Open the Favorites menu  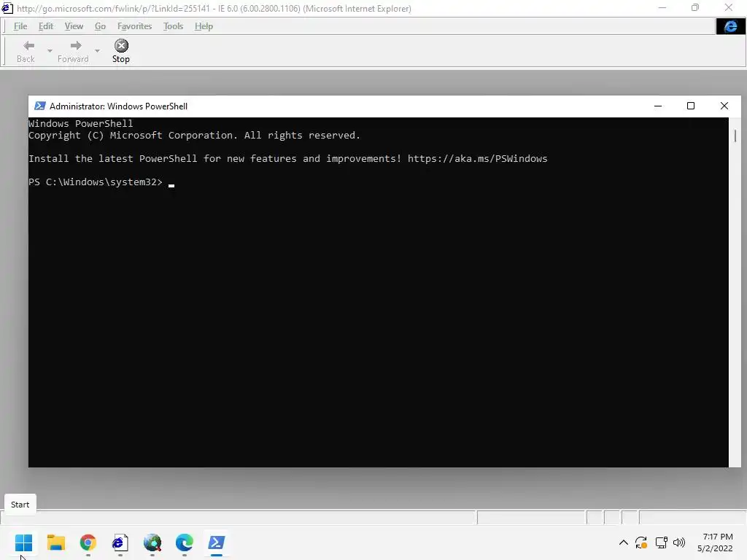click(x=134, y=26)
